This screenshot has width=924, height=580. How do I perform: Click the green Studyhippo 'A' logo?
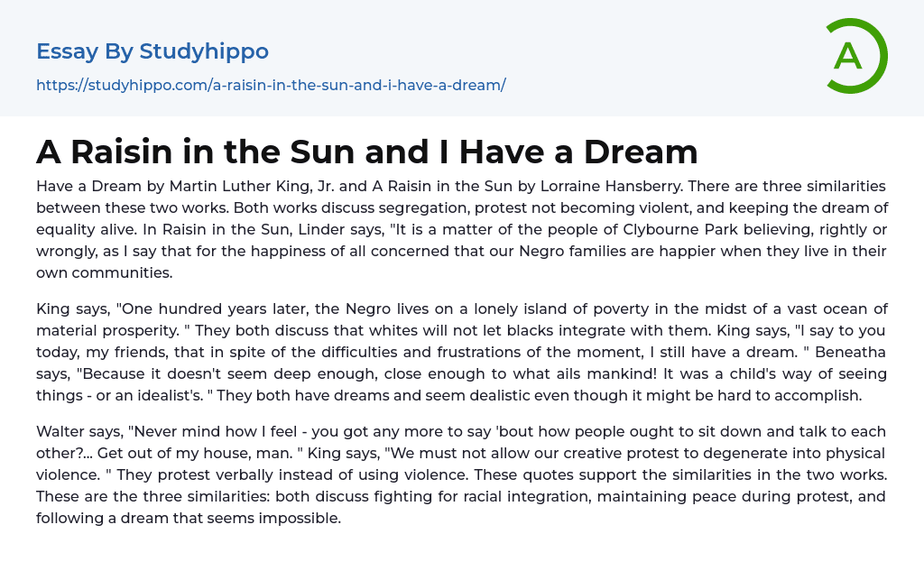click(856, 56)
